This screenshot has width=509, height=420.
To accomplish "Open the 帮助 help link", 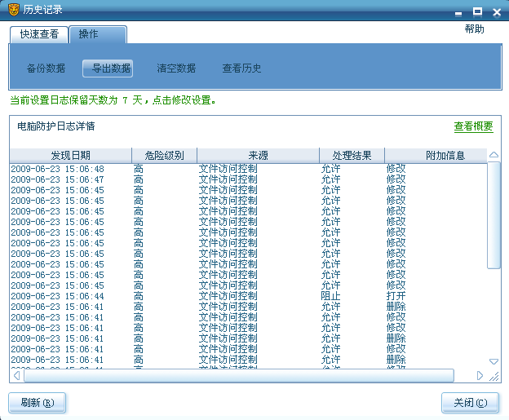I will (474, 29).
